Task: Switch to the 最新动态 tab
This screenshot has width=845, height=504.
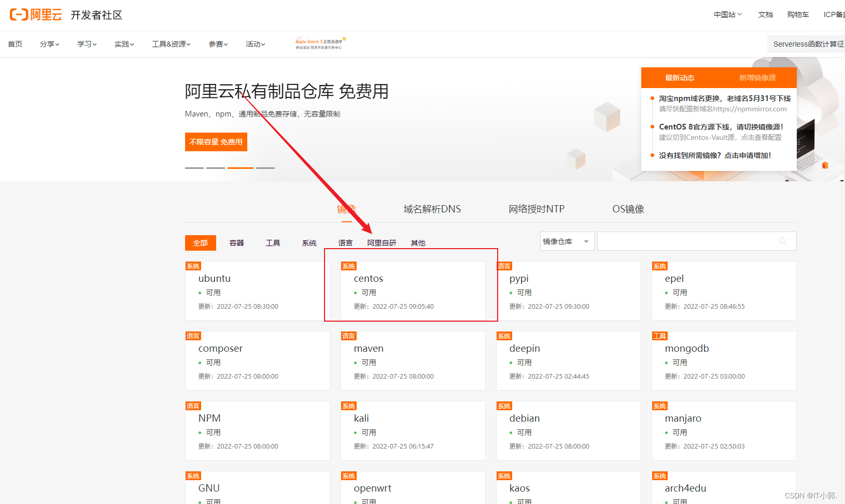Action: coord(680,78)
